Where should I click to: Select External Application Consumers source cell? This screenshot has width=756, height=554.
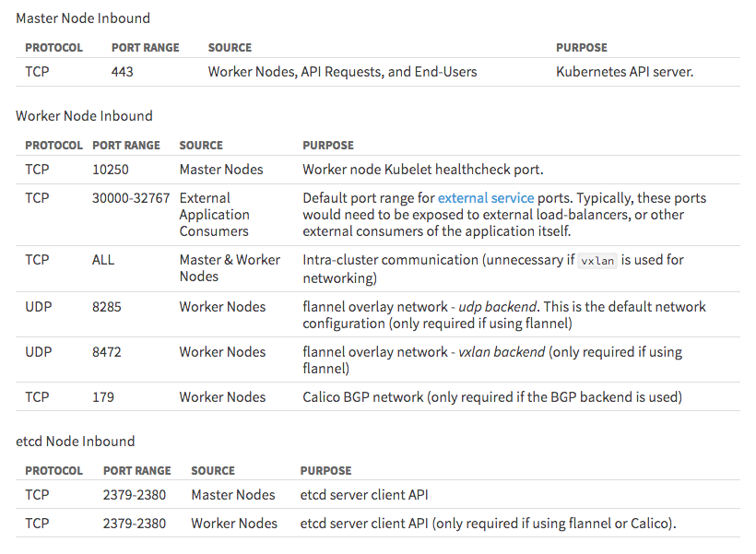pos(215,215)
